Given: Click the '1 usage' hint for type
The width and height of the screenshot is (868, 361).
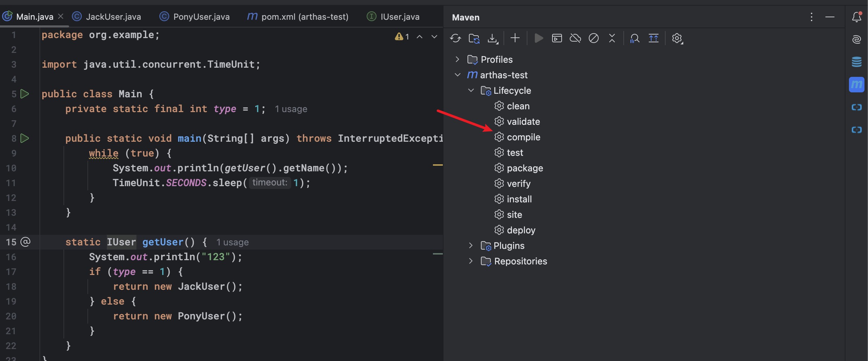Looking at the screenshot, I should pyautogui.click(x=291, y=109).
